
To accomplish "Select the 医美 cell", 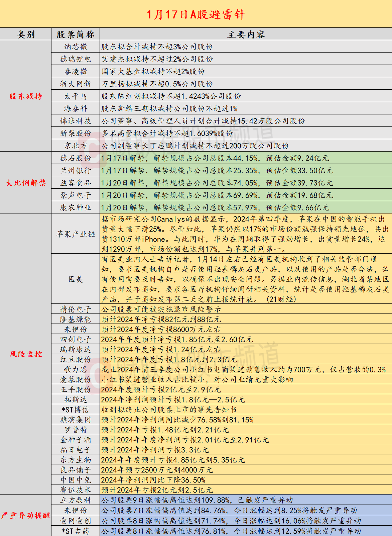I will pos(76,279).
